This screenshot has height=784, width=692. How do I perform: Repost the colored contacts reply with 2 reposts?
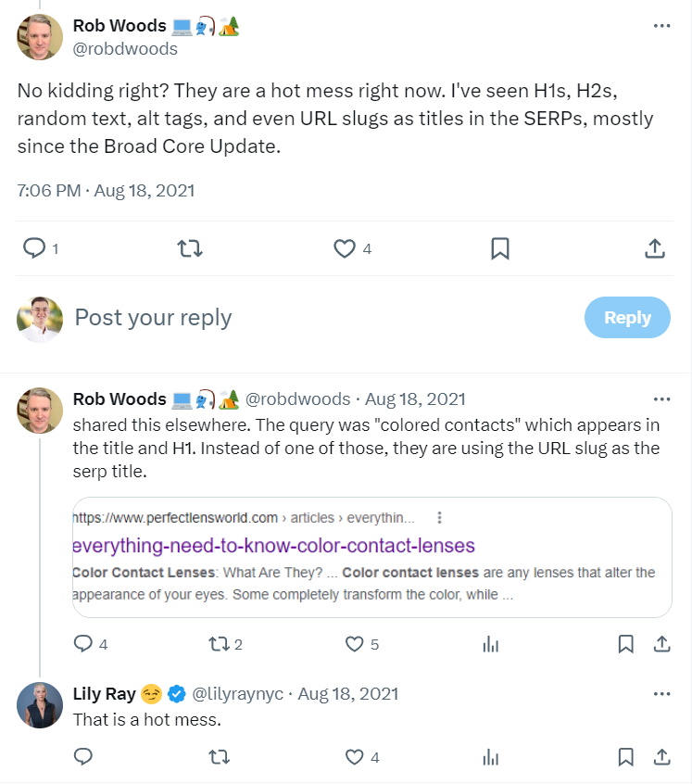tap(219, 644)
